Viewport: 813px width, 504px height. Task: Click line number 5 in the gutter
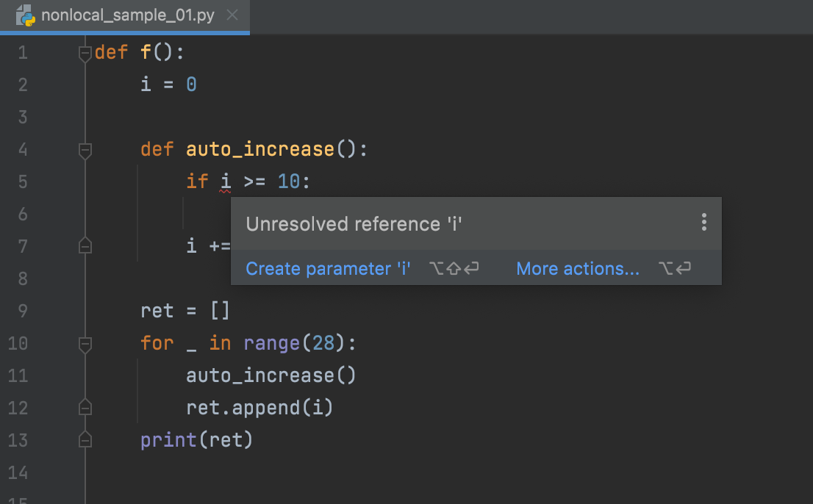[x=21, y=181]
